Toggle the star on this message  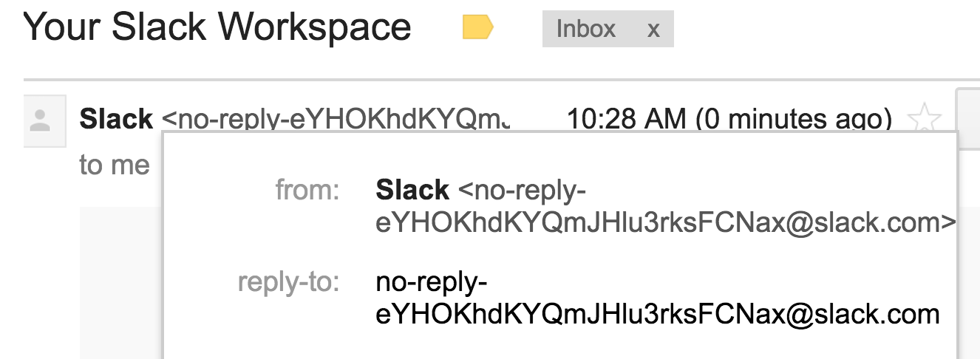coord(924,119)
